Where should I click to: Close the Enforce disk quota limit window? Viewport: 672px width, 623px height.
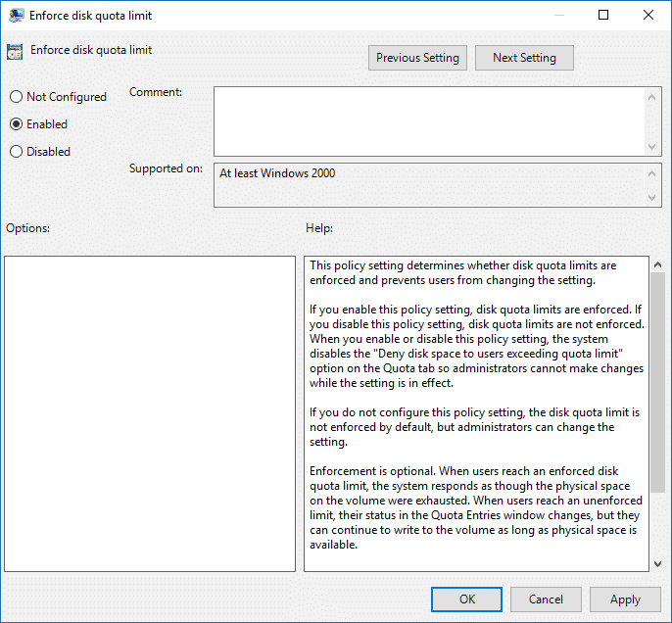(648, 15)
